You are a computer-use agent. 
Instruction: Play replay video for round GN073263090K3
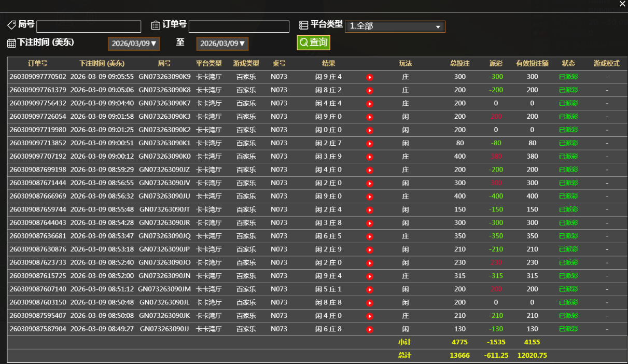coord(370,117)
